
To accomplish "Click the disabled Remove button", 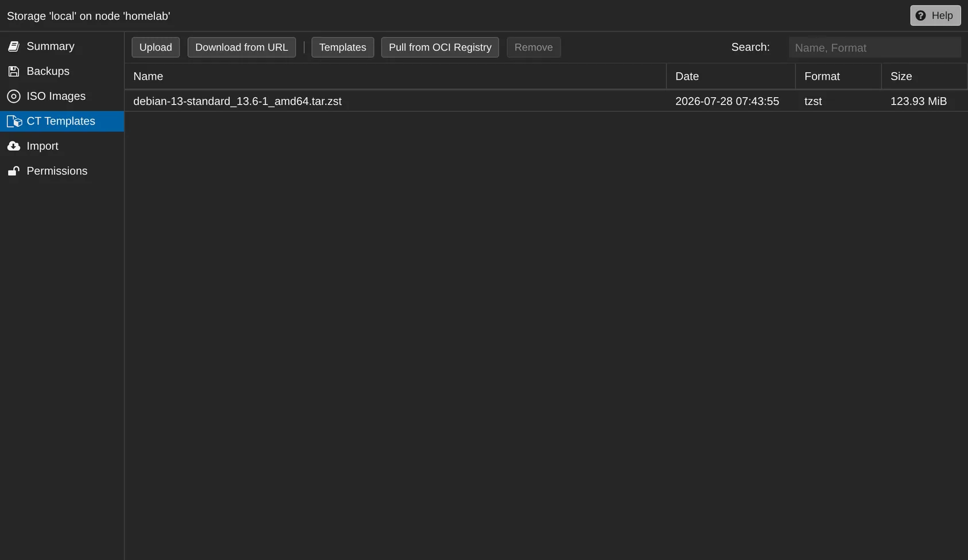I will (x=534, y=48).
